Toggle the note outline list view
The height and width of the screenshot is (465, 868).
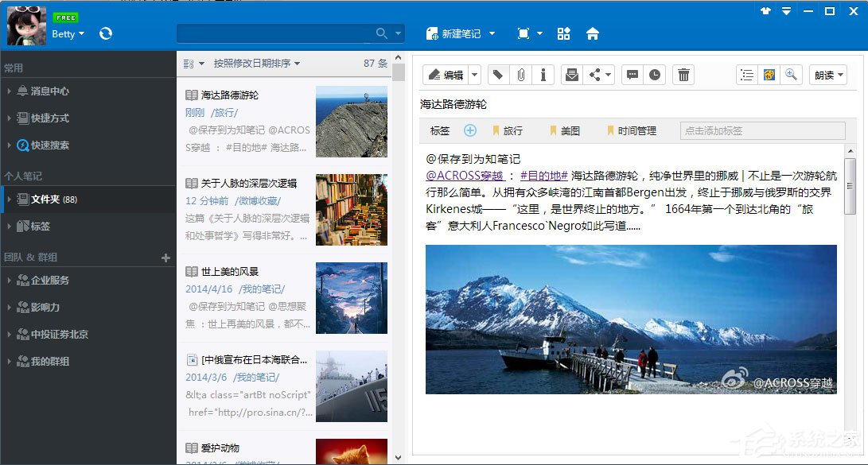(746, 74)
